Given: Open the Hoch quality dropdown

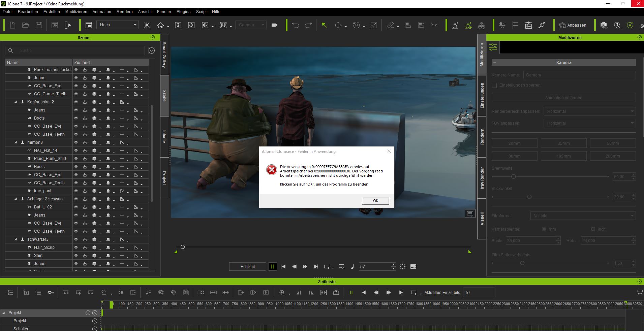Looking at the screenshot, I should point(118,25).
